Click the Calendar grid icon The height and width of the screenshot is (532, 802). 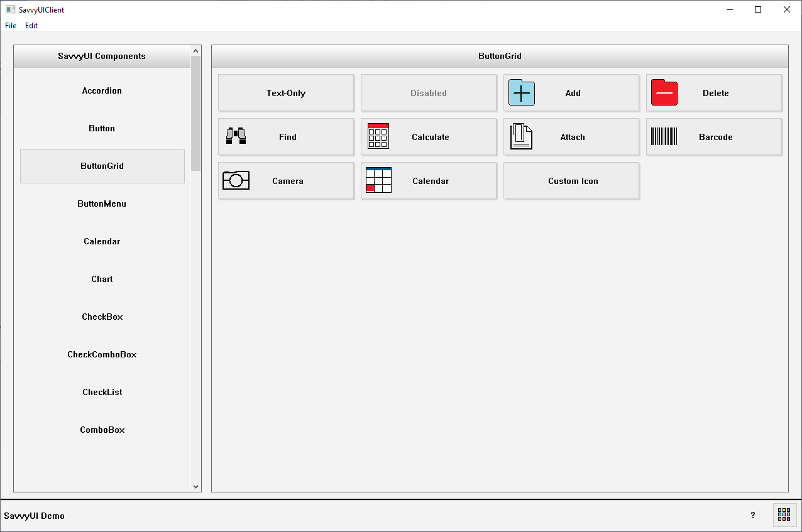(378, 180)
